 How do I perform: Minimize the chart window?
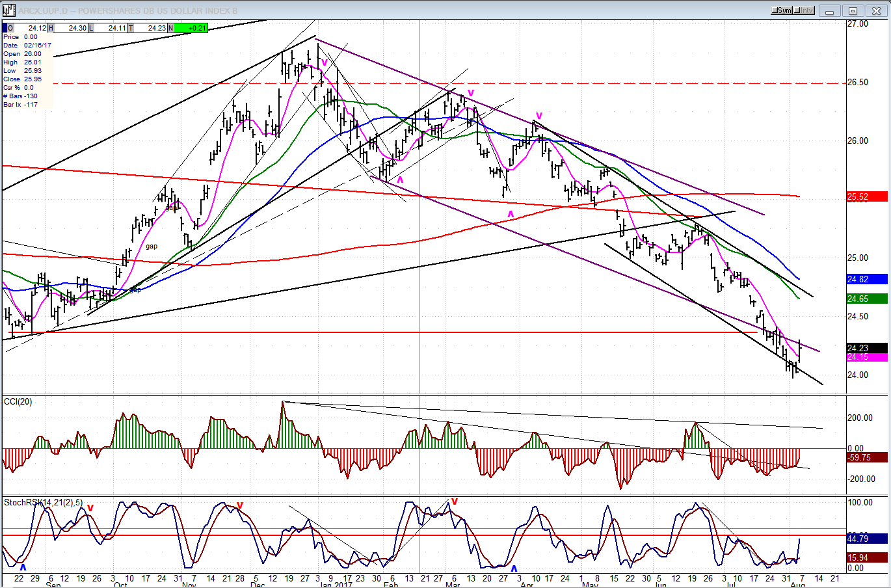[x=829, y=11]
